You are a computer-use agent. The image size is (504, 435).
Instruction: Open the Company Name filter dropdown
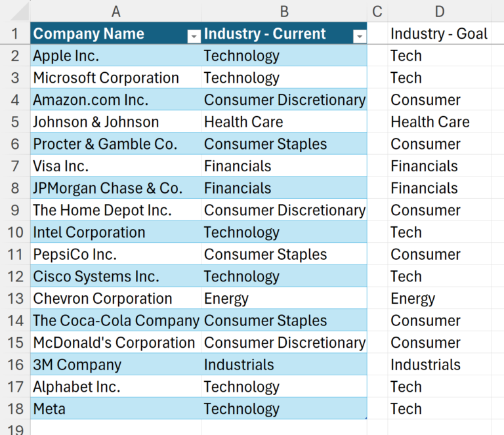[194, 37]
